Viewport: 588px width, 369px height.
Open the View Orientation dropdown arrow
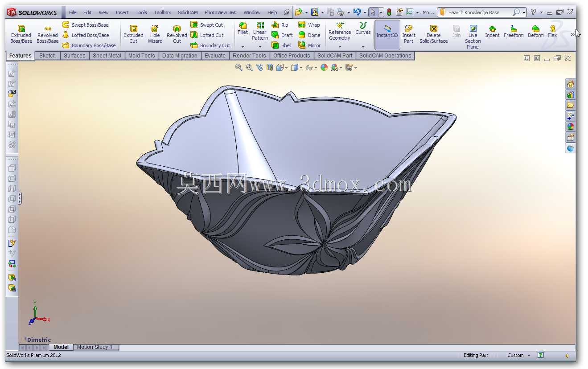(x=286, y=68)
